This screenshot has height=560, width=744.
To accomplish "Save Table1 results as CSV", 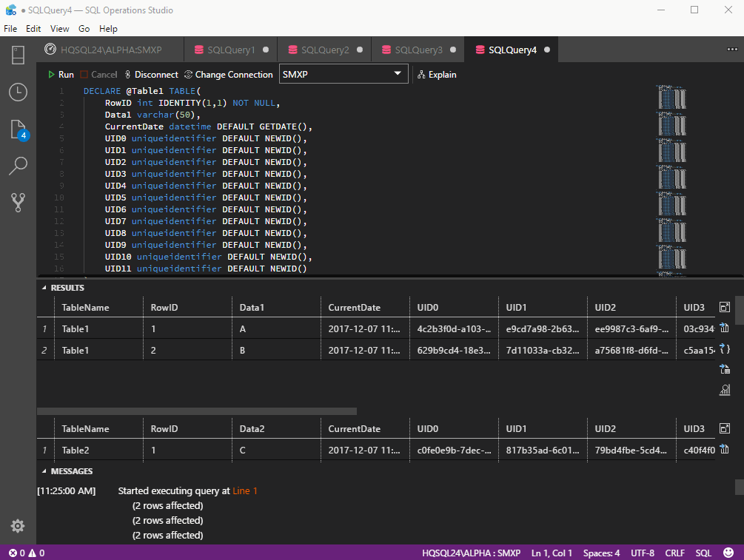I will click(725, 328).
